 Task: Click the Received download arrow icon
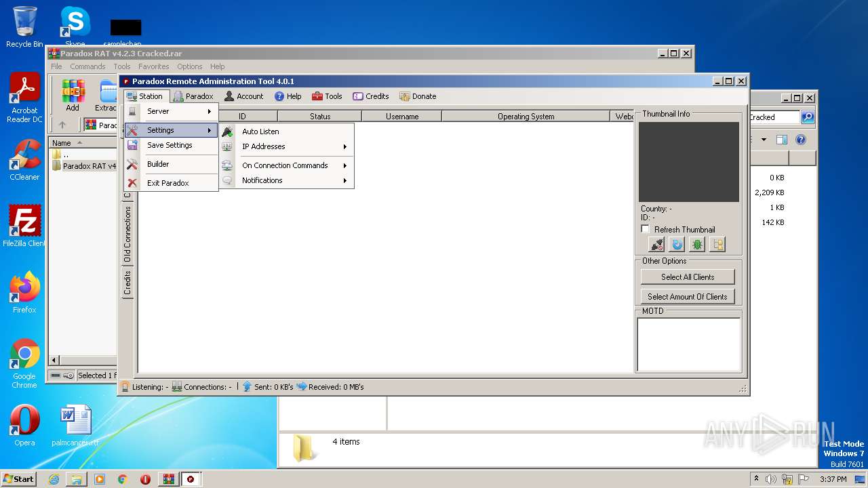(x=301, y=387)
